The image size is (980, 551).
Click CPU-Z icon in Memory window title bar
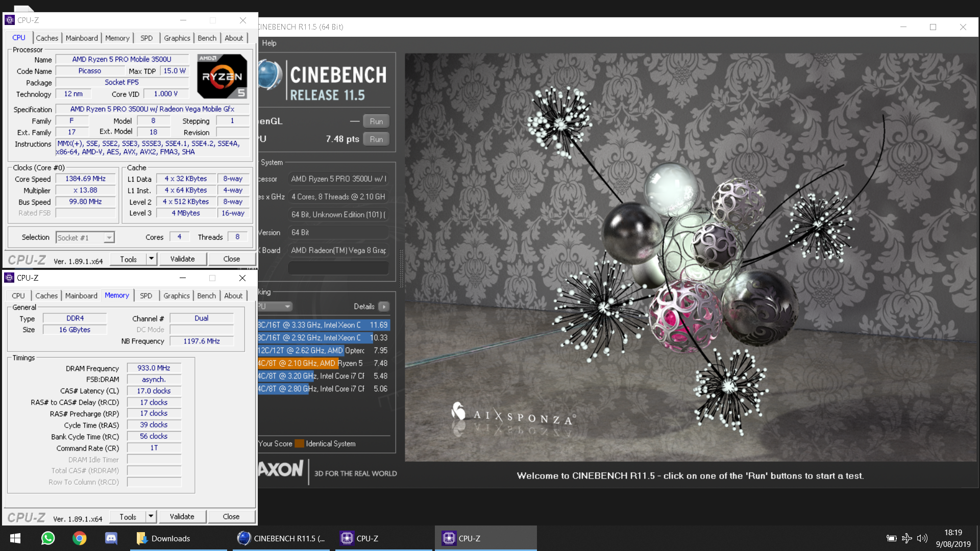[9, 278]
